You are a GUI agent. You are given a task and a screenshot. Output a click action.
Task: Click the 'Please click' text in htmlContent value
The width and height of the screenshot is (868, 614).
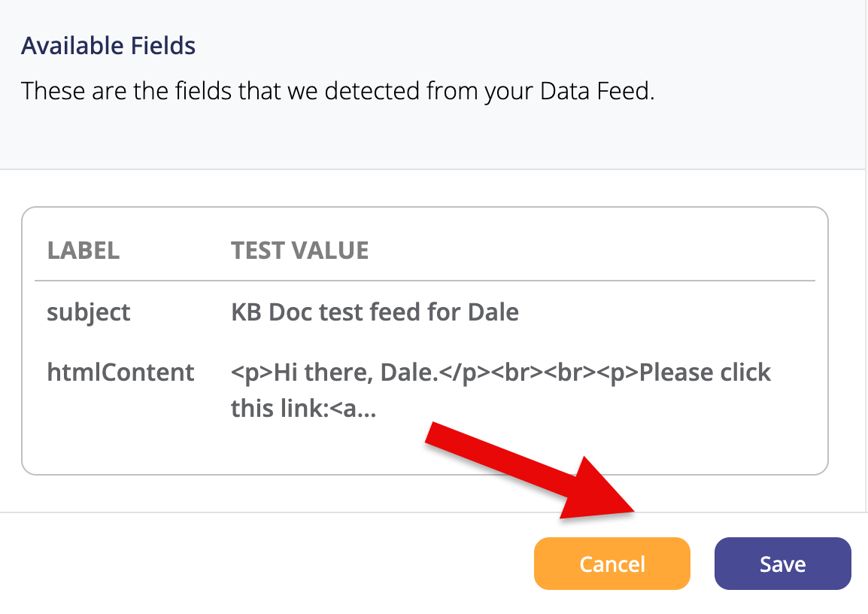(705, 372)
